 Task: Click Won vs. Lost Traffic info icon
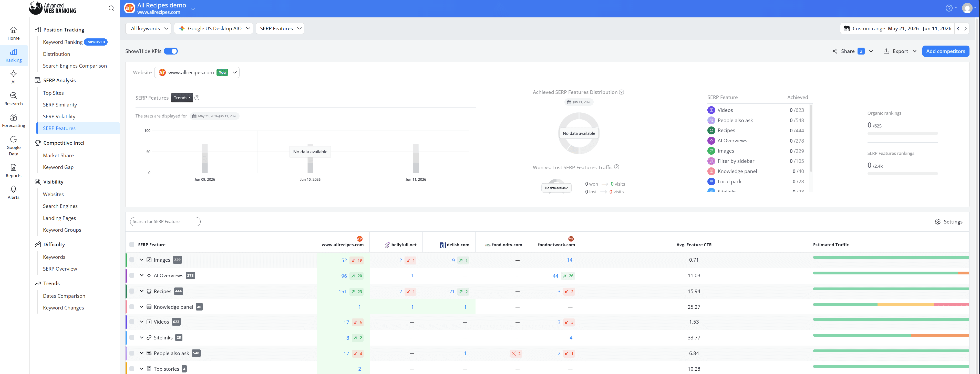616,167
